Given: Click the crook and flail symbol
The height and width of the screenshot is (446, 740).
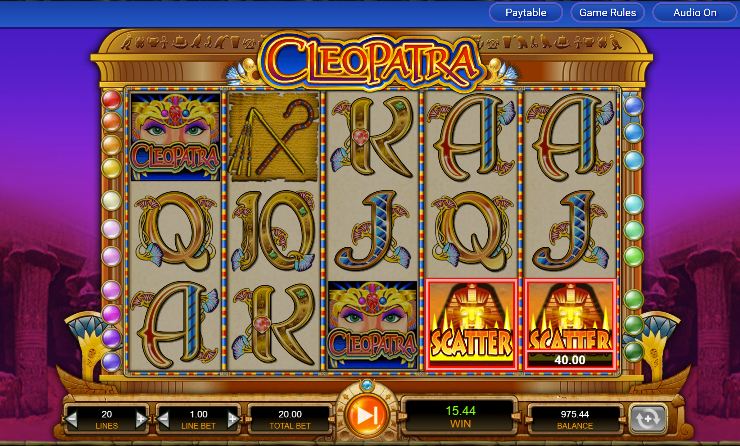Looking at the screenshot, I should coord(273,136).
